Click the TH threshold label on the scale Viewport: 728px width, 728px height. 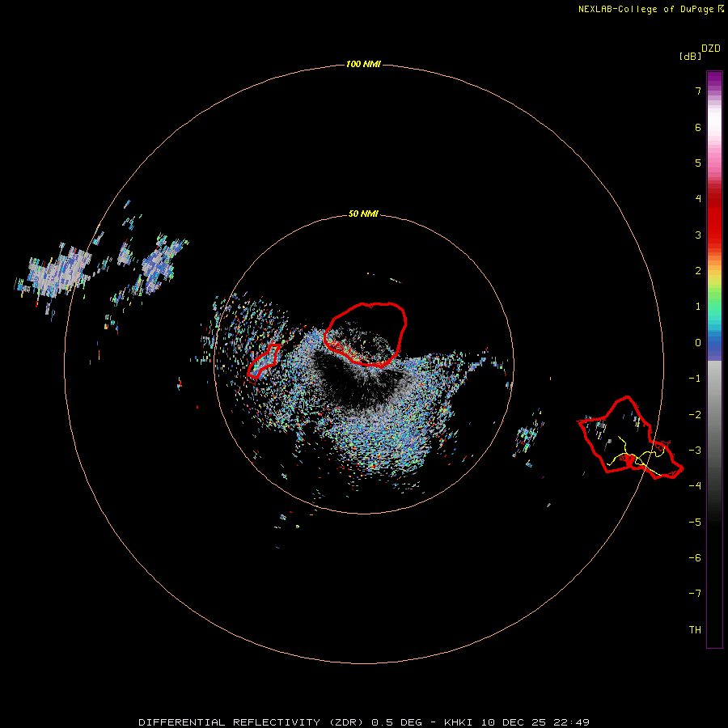[x=695, y=630]
